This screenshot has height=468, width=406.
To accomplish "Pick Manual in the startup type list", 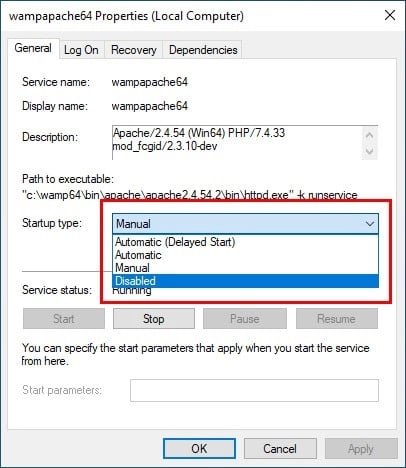I will pos(245,268).
